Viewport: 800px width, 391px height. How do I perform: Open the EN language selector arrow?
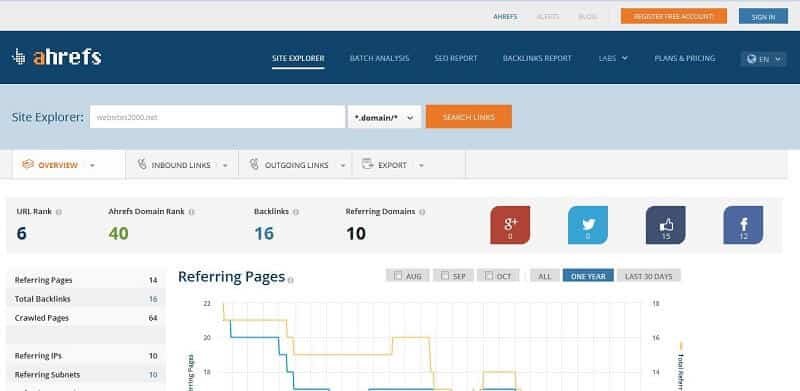[778, 59]
